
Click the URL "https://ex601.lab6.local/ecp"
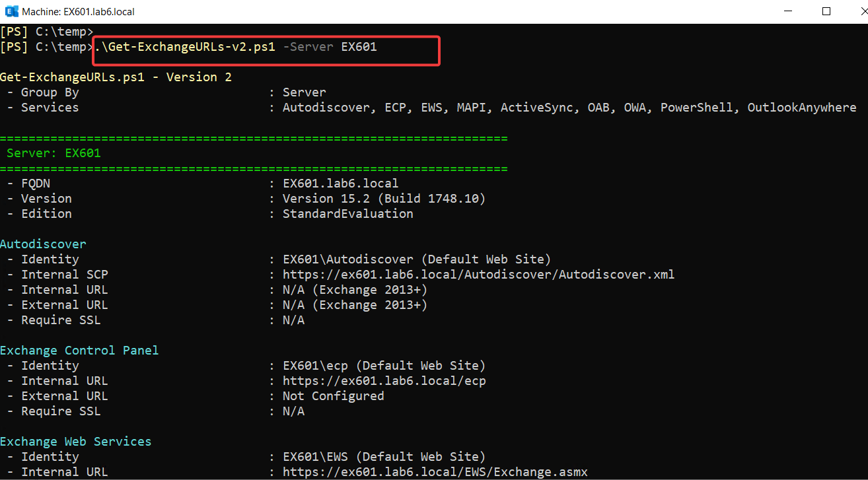click(x=384, y=381)
